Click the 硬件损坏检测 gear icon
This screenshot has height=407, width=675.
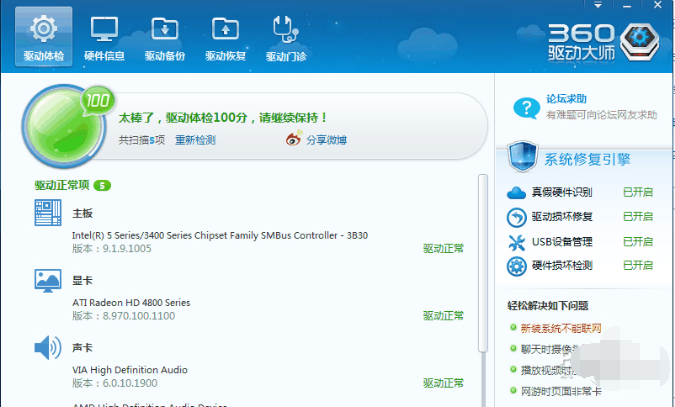517,266
